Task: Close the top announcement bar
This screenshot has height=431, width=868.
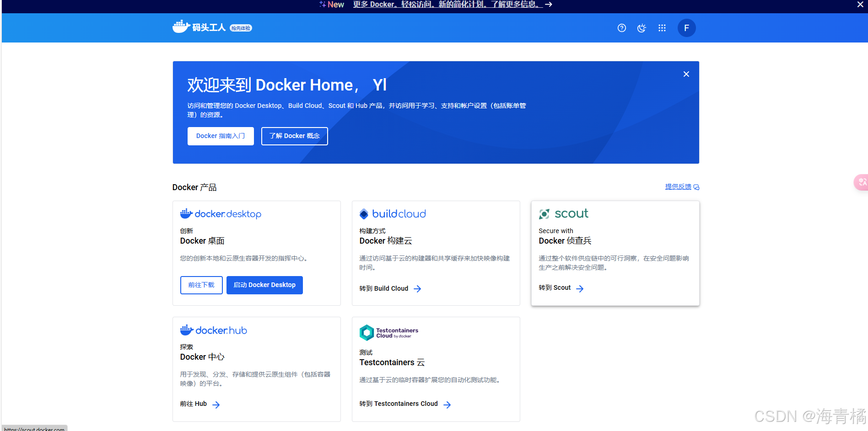Action: (x=860, y=5)
